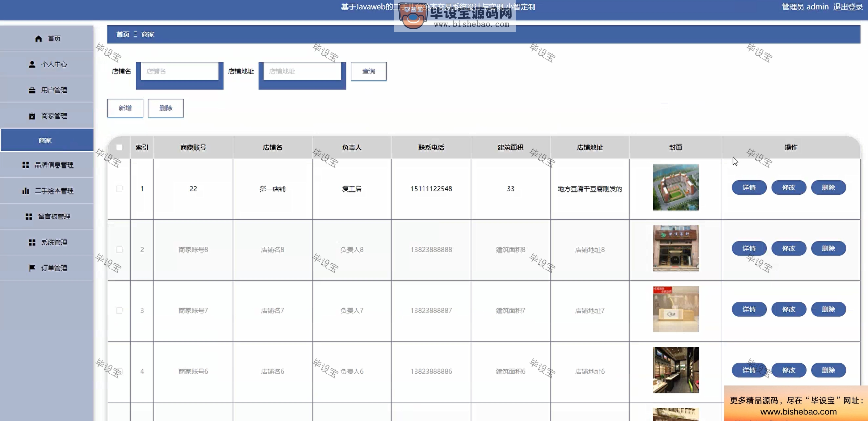Click cover thumbnail of 店铺名8
The height and width of the screenshot is (421, 868).
(676, 248)
